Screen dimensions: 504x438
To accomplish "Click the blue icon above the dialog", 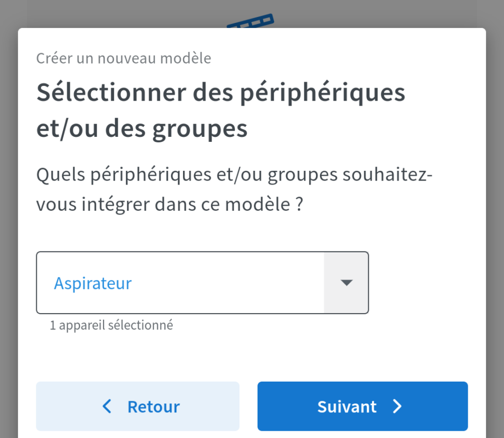I will [x=249, y=22].
